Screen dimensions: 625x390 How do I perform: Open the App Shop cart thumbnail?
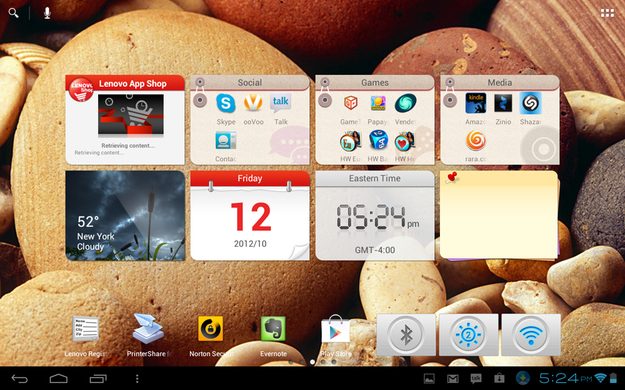[x=131, y=115]
